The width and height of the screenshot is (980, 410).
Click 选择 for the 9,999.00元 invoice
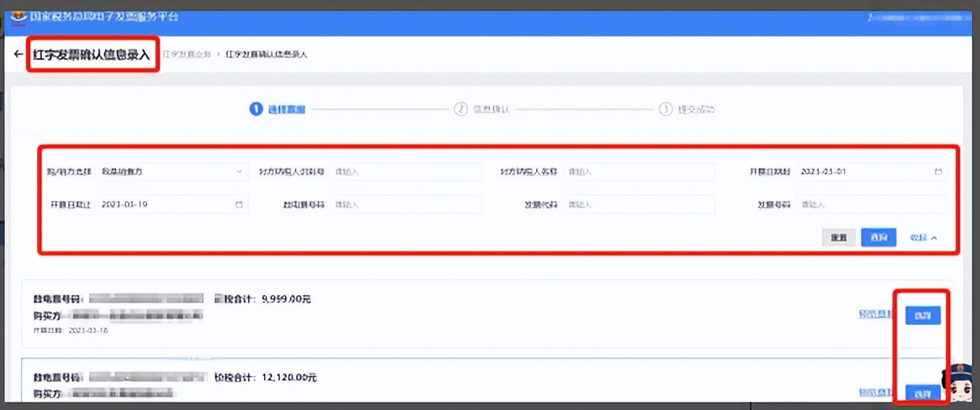pos(922,315)
